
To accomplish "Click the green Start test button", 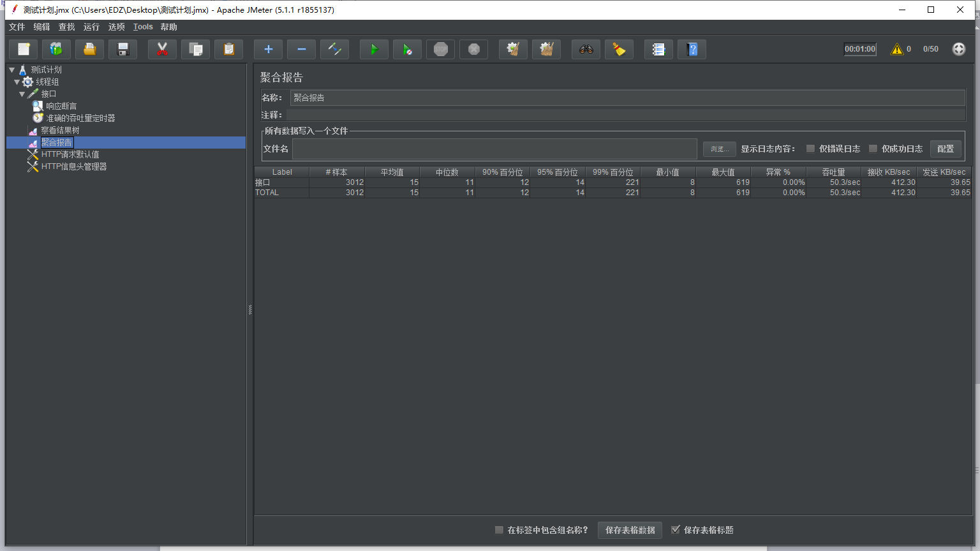I will [x=374, y=49].
